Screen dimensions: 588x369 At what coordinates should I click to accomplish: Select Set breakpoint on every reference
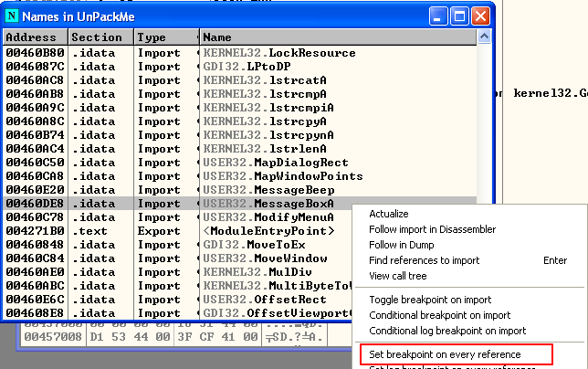[445, 354]
